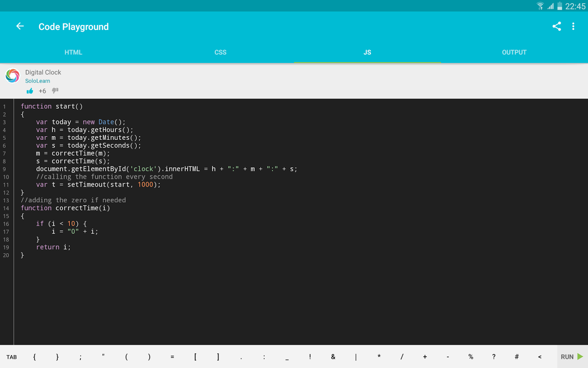
Task: Tap the vertical pipe key
Action: coord(356,357)
